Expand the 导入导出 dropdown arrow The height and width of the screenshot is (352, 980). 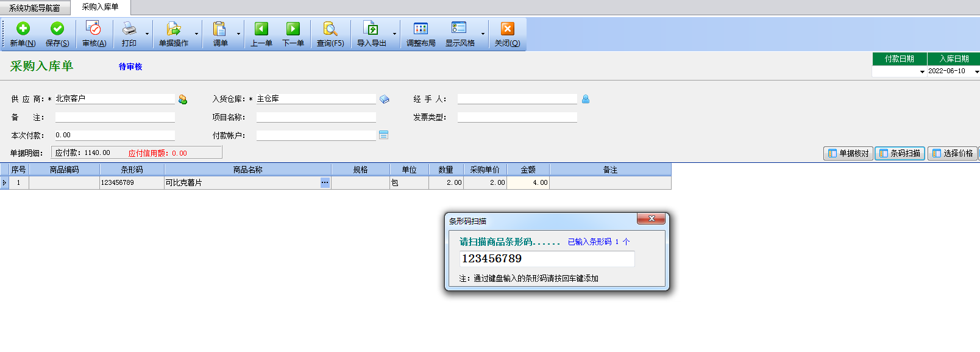pos(394,34)
